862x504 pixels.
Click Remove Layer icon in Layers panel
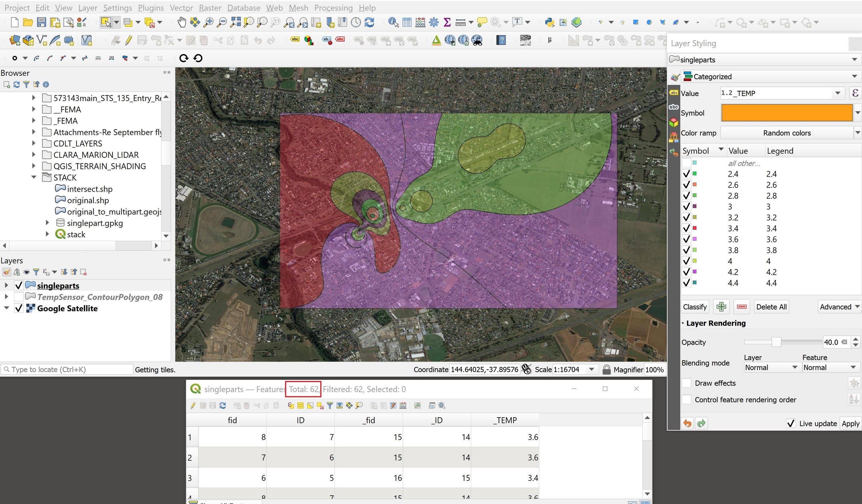point(83,272)
